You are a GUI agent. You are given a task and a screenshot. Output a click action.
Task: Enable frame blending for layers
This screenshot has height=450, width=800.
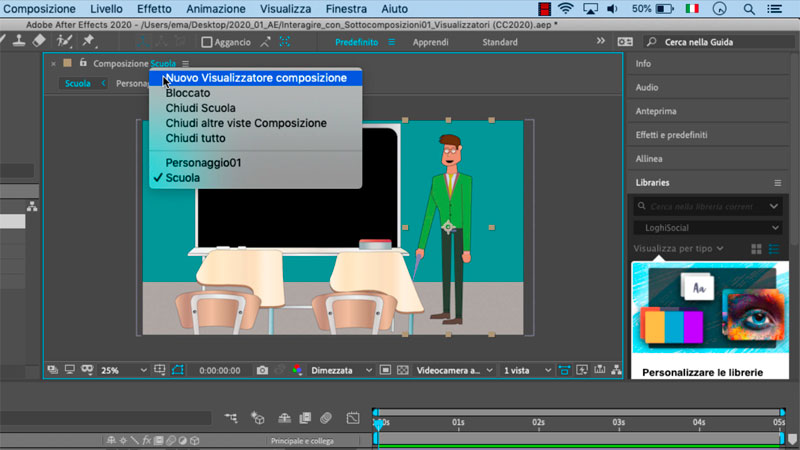point(305,418)
